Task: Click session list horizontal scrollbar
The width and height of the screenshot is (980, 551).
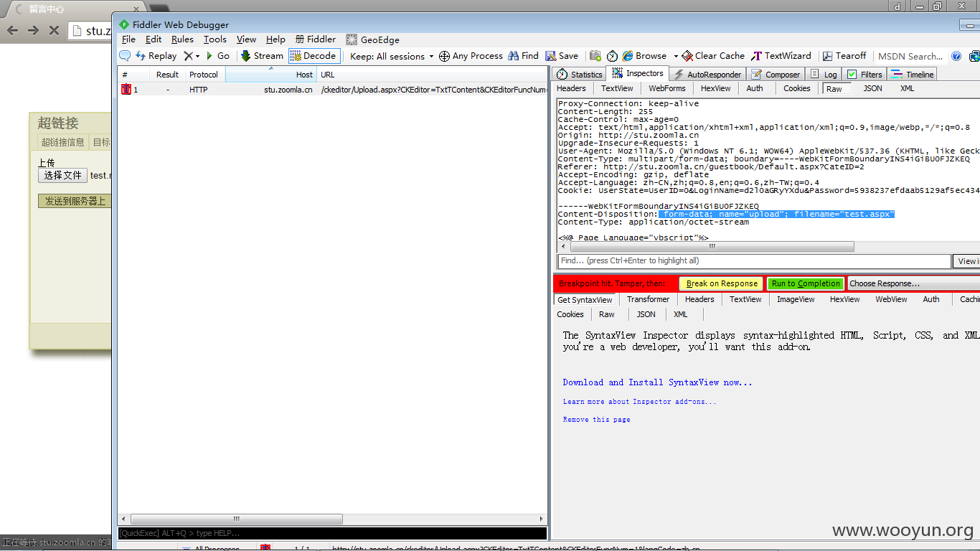Action: pos(237,519)
